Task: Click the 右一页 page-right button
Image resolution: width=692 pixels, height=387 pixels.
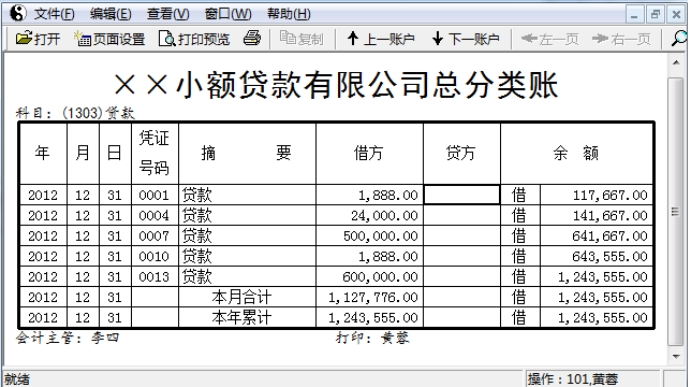Action: click(621, 39)
